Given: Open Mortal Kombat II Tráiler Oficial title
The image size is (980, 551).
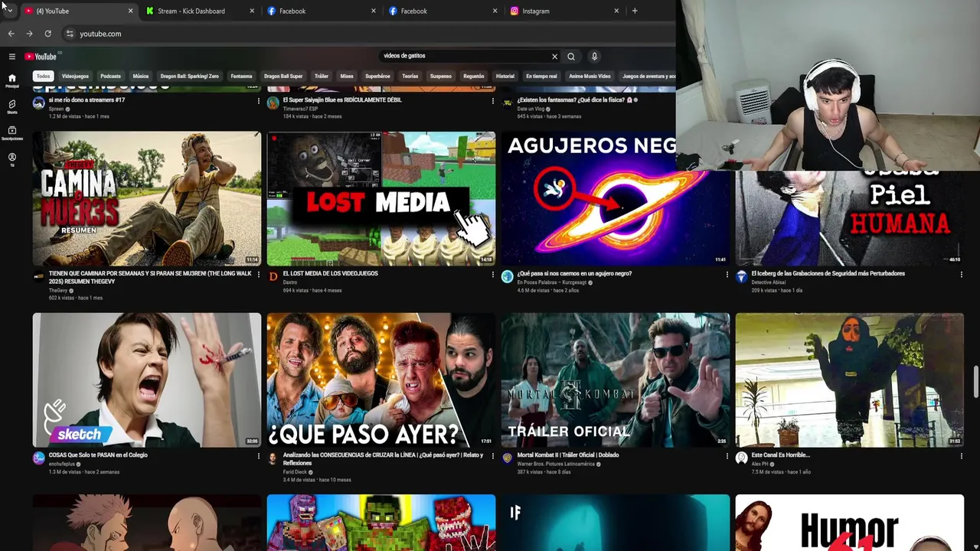Looking at the screenshot, I should coord(568,455).
